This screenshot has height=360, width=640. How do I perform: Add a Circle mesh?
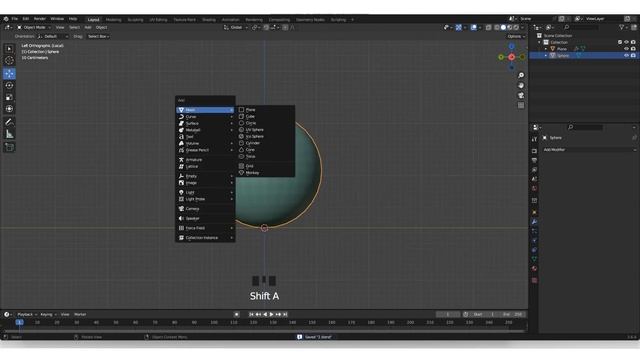265,123
